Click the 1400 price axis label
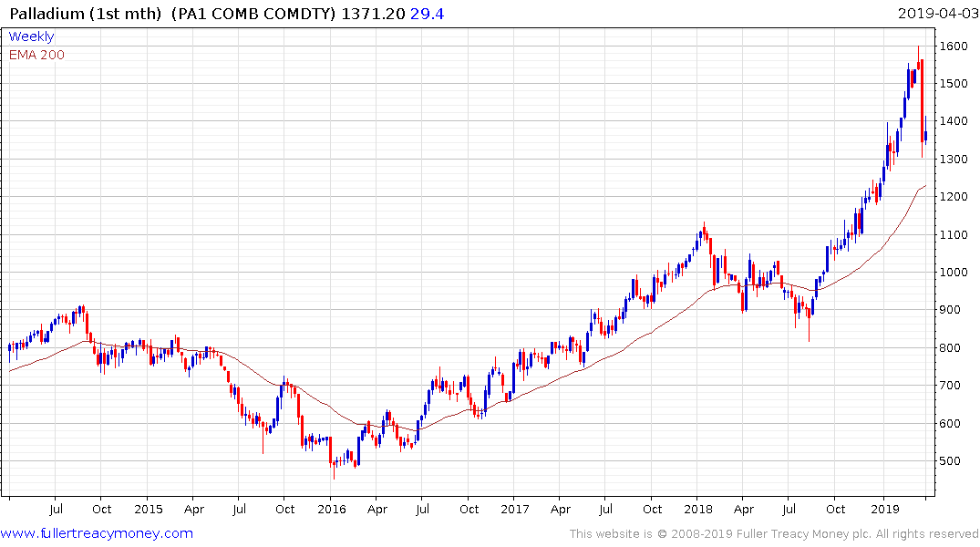Screen dimensions: 980x547 [x=954, y=121]
